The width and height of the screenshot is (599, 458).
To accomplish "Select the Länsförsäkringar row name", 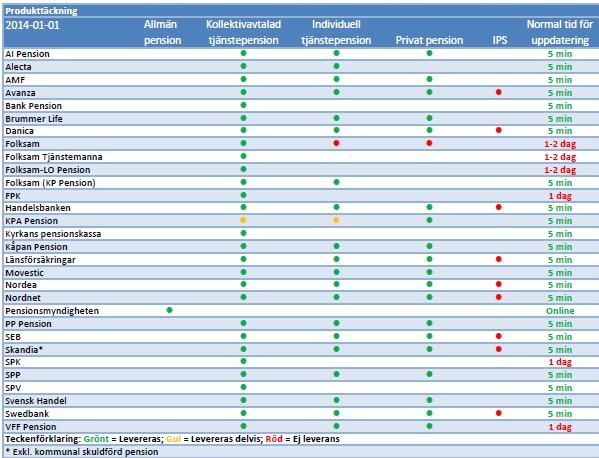I will [40, 260].
